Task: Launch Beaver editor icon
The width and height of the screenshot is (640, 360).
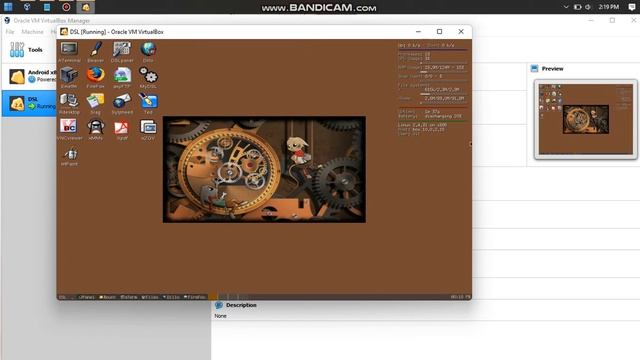Action: tap(96, 49)
